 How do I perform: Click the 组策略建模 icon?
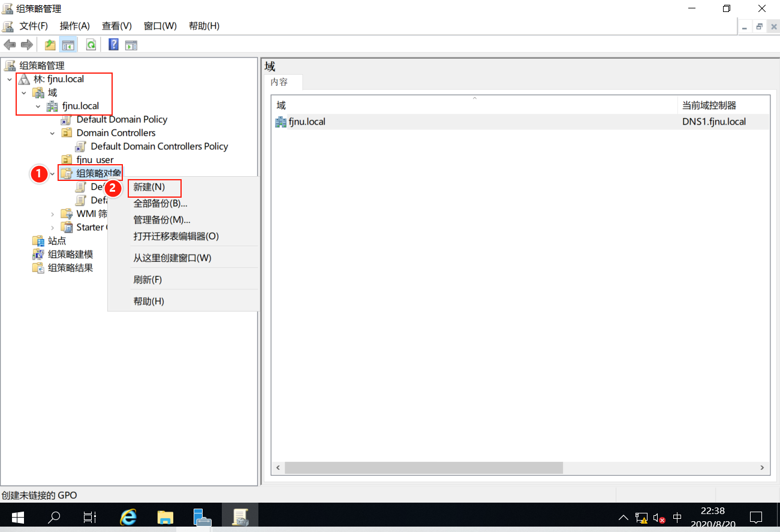coord(38,255)
